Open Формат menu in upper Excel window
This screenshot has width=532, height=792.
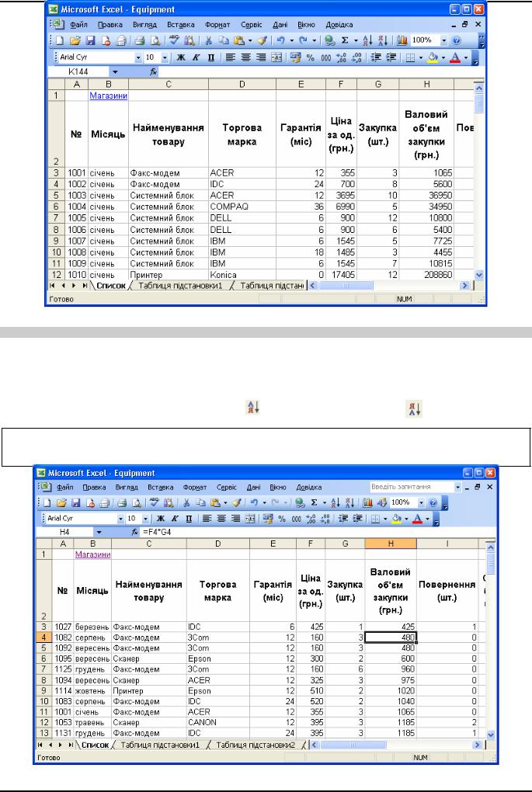point(217,24)
